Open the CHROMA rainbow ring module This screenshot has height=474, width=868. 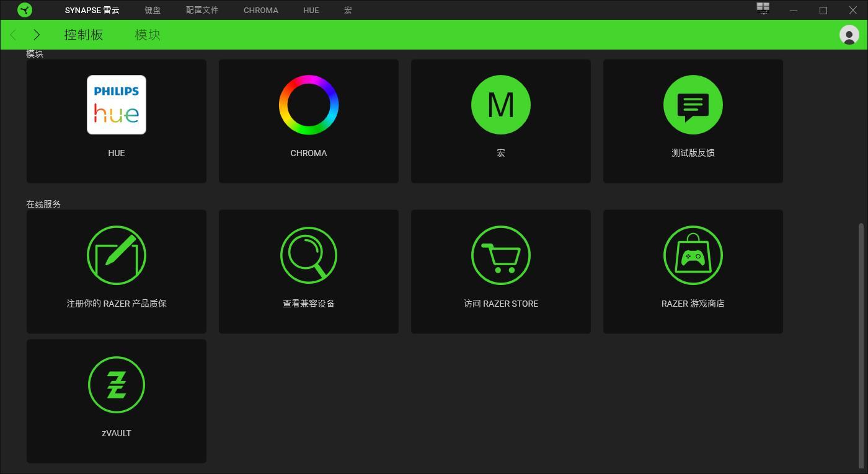click(309, 105)
